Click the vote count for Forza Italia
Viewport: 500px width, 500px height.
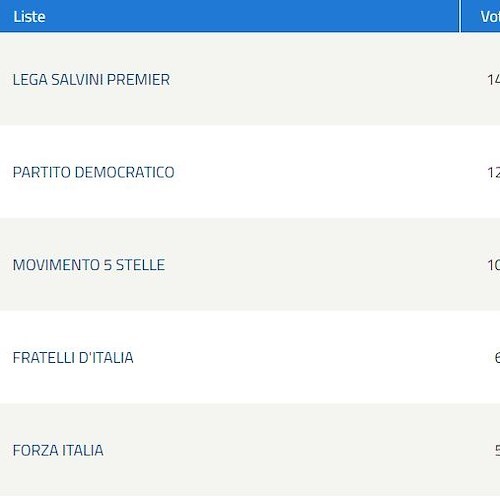[497, 450]
